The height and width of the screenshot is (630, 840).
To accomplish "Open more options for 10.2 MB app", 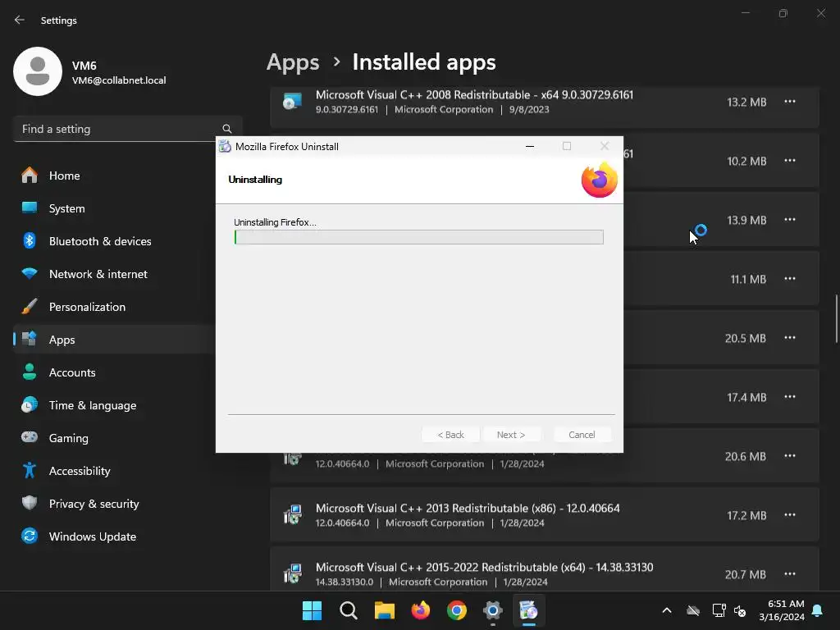I will point(790,160).
